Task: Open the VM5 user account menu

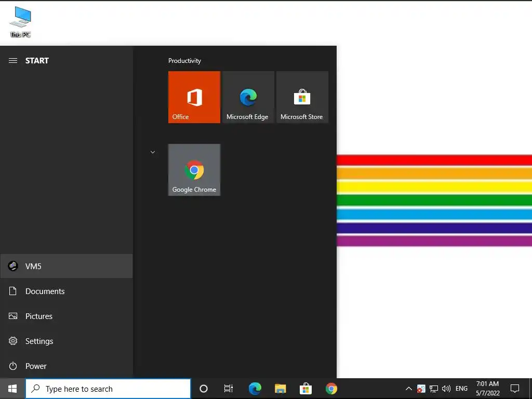Action: [66, 267]
